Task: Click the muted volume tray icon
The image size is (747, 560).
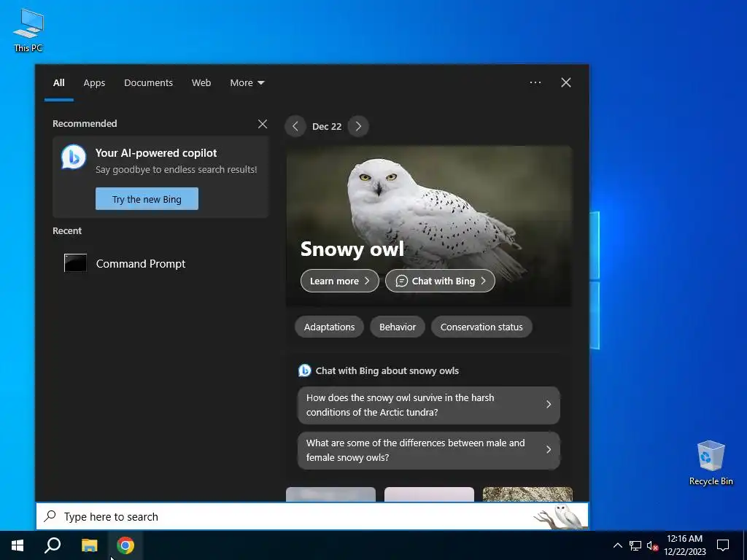Action: point(652,545)
